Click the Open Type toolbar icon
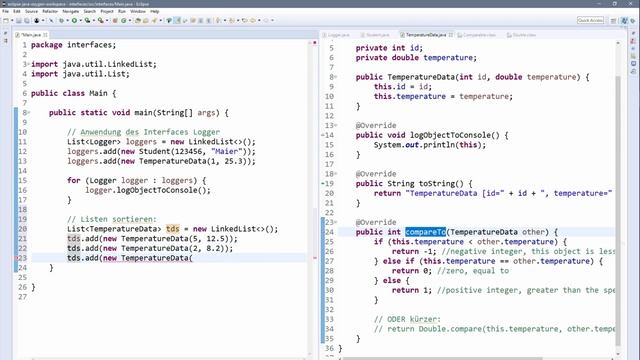 coord(138,20)
